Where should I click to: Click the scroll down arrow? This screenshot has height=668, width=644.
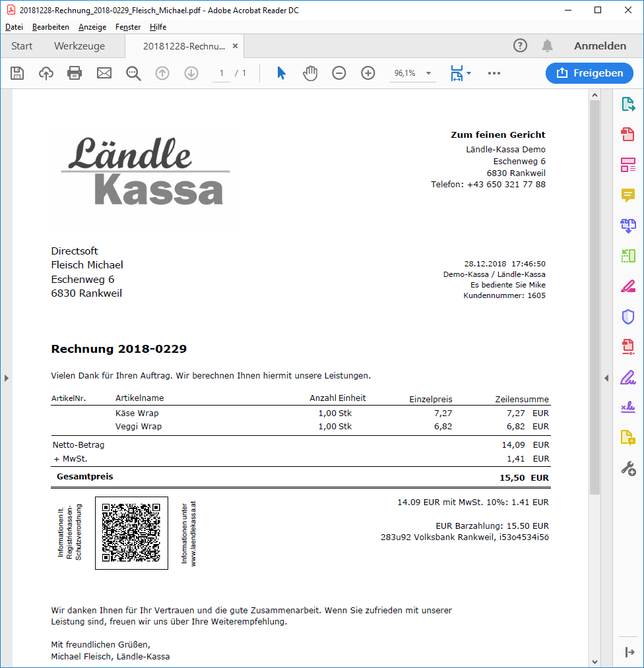tap(595, 662)
